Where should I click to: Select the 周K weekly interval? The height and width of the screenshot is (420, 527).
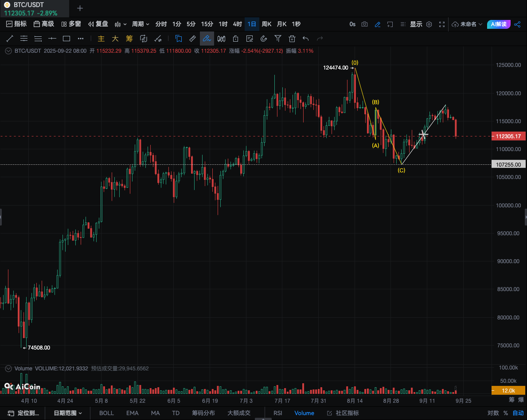pyautogui.click(x=266, y=24)
